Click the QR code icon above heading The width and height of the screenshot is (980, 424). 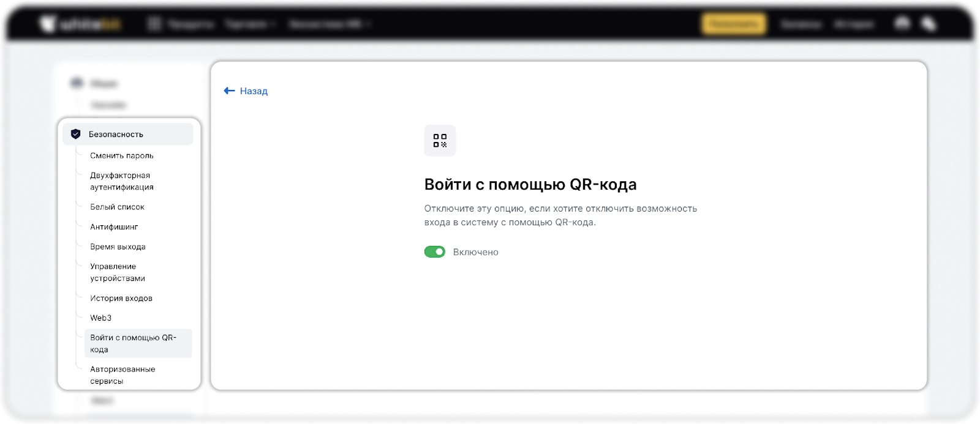[440, 141]
